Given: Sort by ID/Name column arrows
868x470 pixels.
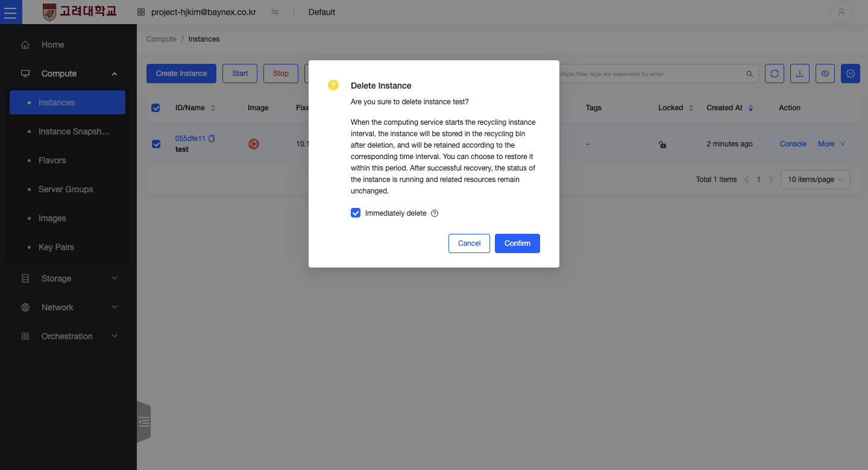Looking at the screenshot, I should tap(213, 108).
